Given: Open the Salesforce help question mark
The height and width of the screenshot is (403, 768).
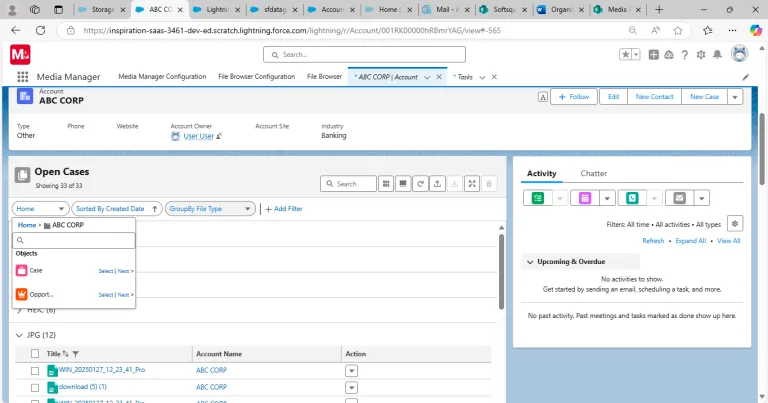Looking at the screenshot, I should point(685,54).
